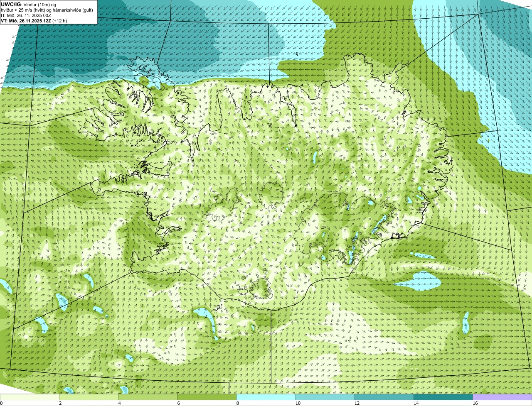Click the 'UWC/IG: Vindur (10m) og' title line
Viewport: 532px width, 406px height.
coord(29,4)
